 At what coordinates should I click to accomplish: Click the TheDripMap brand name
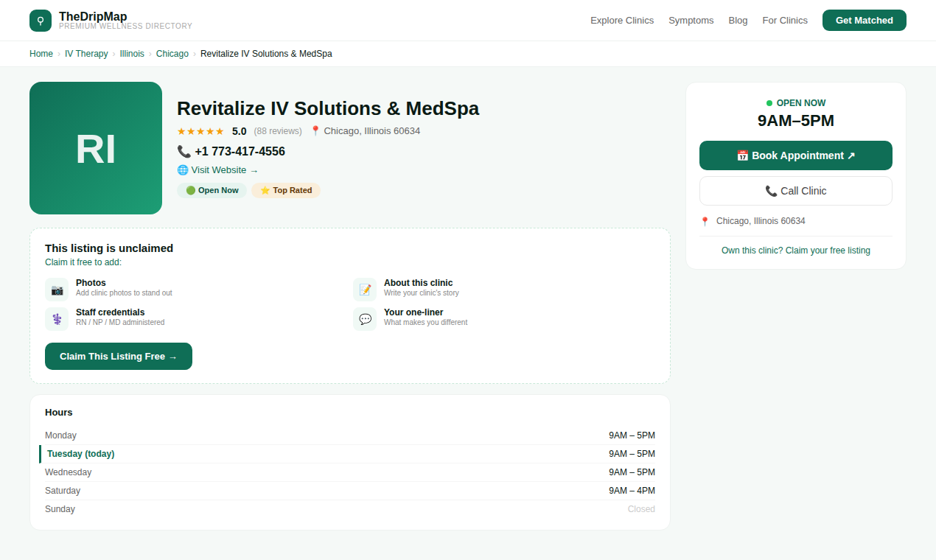coord(93,16)
